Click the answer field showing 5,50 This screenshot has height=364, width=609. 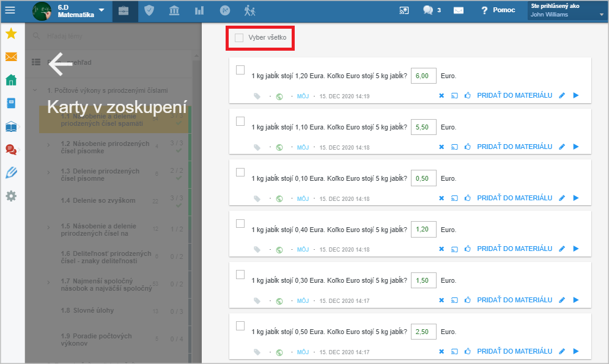tap(423, 127)
